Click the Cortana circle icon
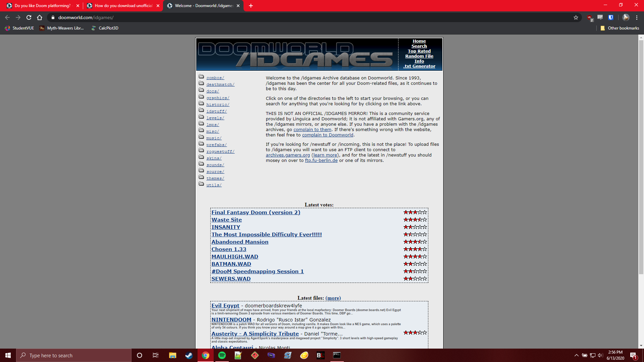The height and width of the screenshot is (362, 644). (140, 355)
